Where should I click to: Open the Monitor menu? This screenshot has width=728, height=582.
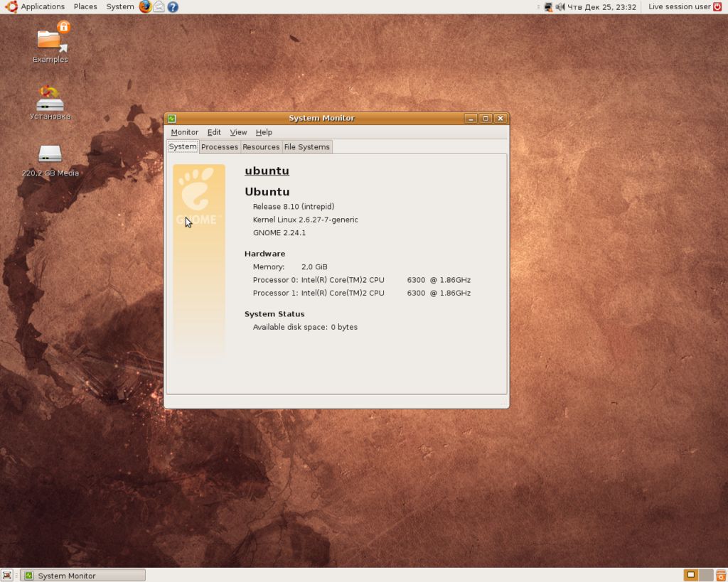tap(184, 132)
